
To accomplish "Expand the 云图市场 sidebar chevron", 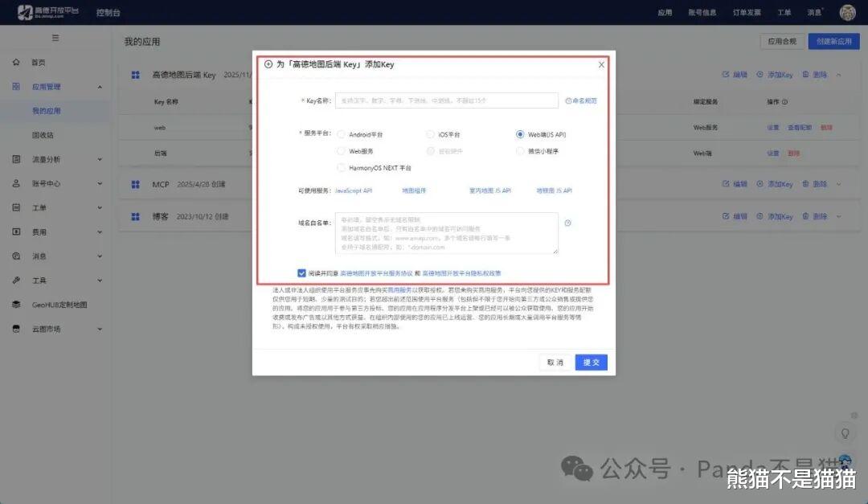I will 100,329.
